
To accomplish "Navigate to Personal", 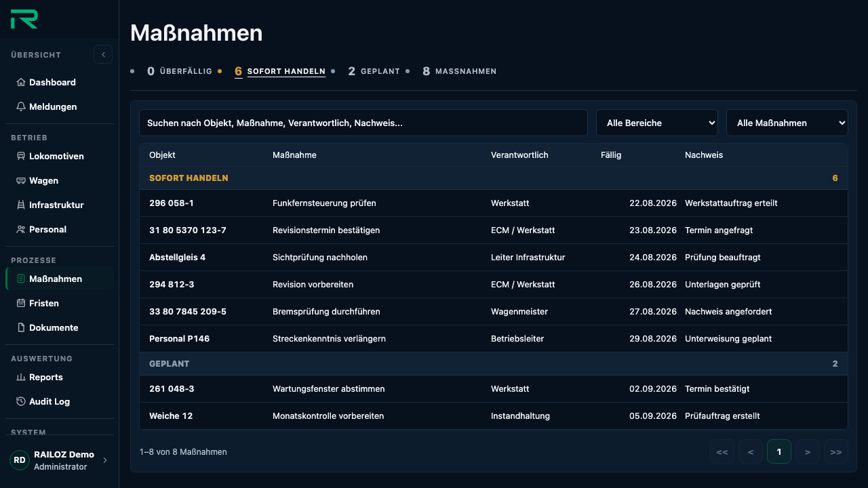I will [60, 229].
